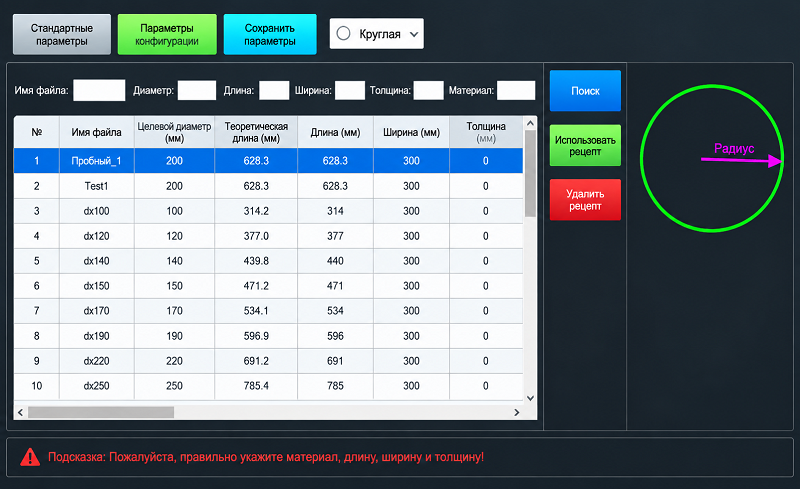Image resolution: width=800 pixels, height=489 pixels.
Task: Click theoretical length value 471.2
Action: coord(256,286)
